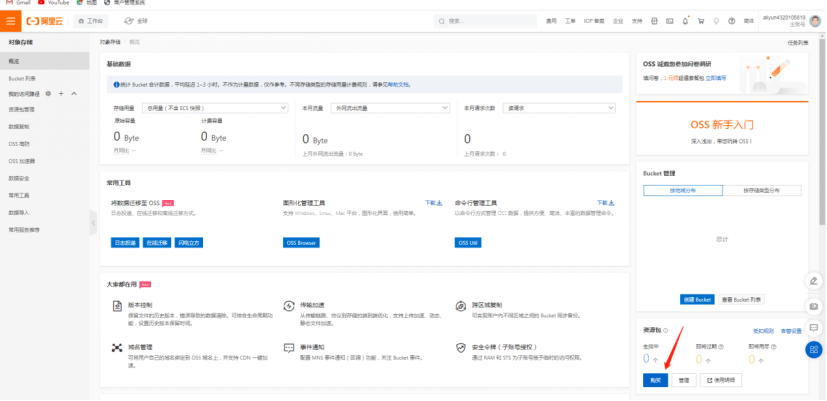This screenshot has width=827, height=401.
Task: Click the OSS Browser button
Action: point(301,243)
